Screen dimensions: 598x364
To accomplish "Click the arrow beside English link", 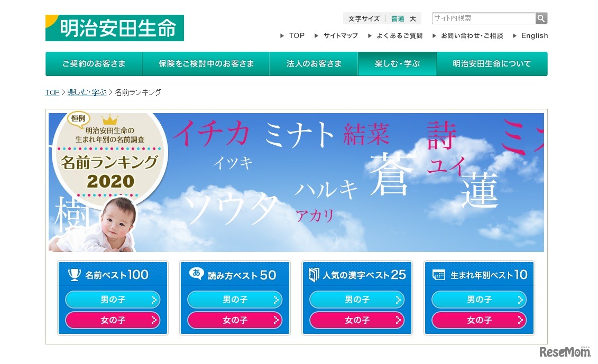I will pyautogui.click(x=514, y=36).
